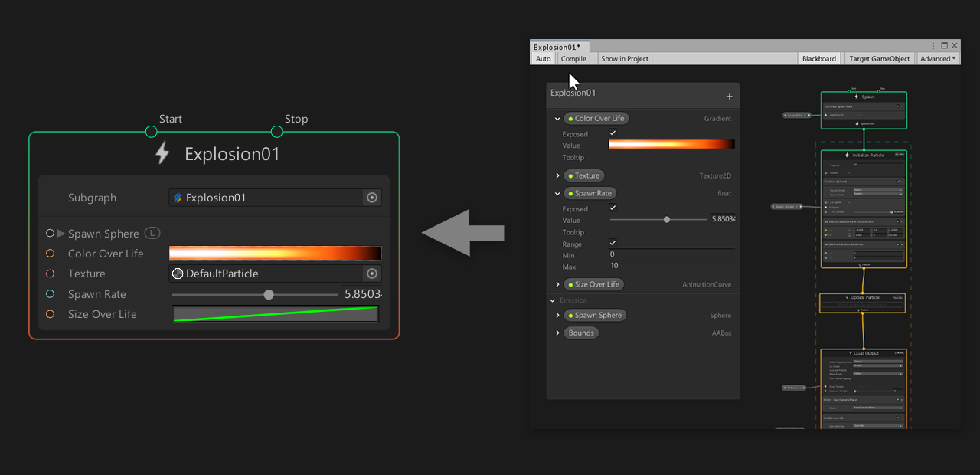
Task: Click the Compile button
Action: tap(573, 59)
